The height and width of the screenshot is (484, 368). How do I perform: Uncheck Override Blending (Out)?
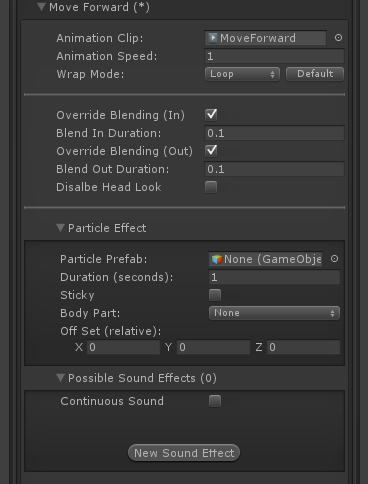point(211,151)
